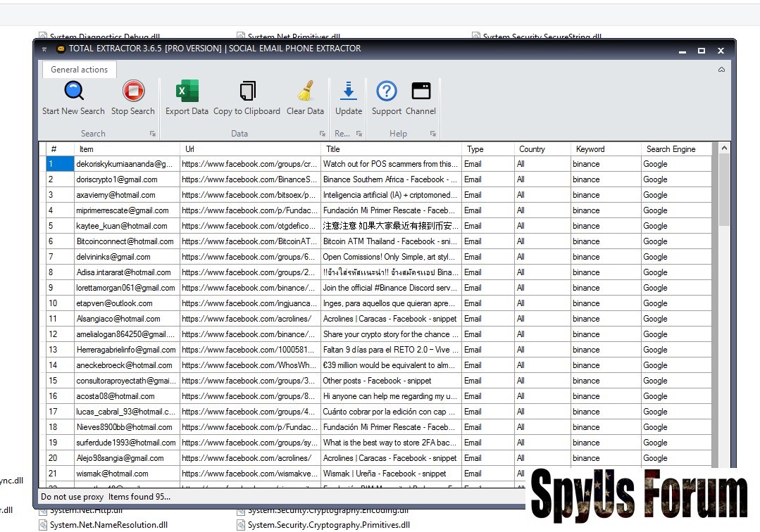Expand the Data group dialog launcher
Screen dimensions: 760x532
tap(323, 134)
